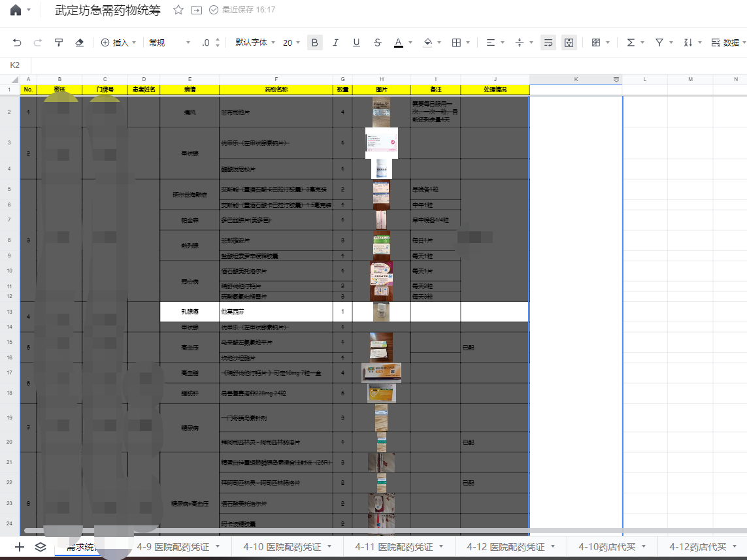Open the filter tool
747x560 pixels.
point(659,43)
